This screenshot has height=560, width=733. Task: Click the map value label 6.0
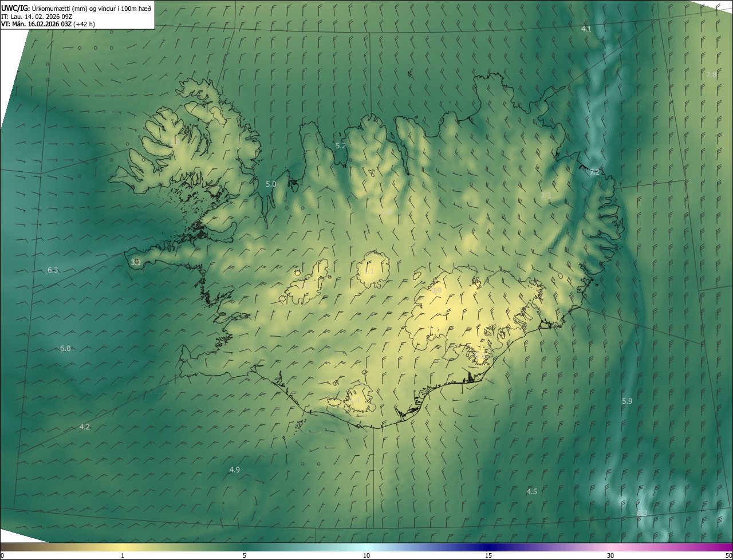[65, 349]
